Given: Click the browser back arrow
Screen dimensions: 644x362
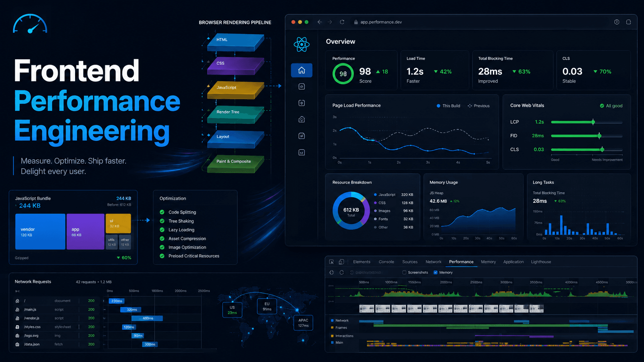Looking at the screenshot, I should pos(319,22).
